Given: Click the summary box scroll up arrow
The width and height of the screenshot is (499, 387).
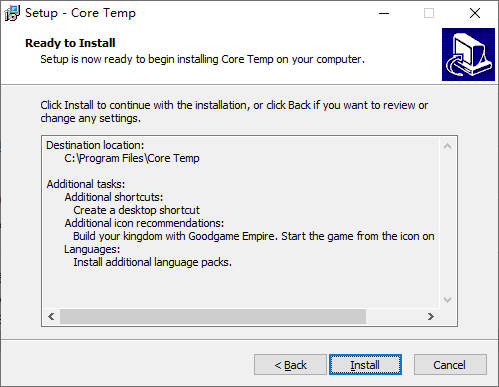Looking at the screenshot, I should click(x=448, y=146).
